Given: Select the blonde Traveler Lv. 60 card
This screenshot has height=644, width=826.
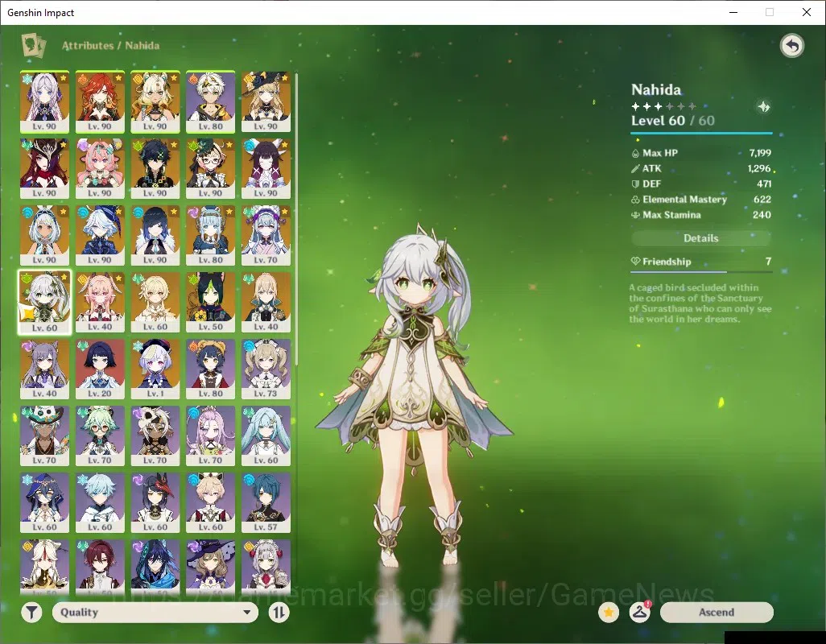Looking at the screenshot, I should [x=155, y=302].
